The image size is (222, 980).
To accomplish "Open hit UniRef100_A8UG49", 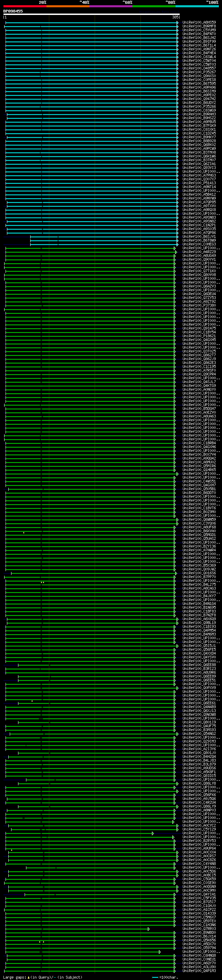I will 199,256.
